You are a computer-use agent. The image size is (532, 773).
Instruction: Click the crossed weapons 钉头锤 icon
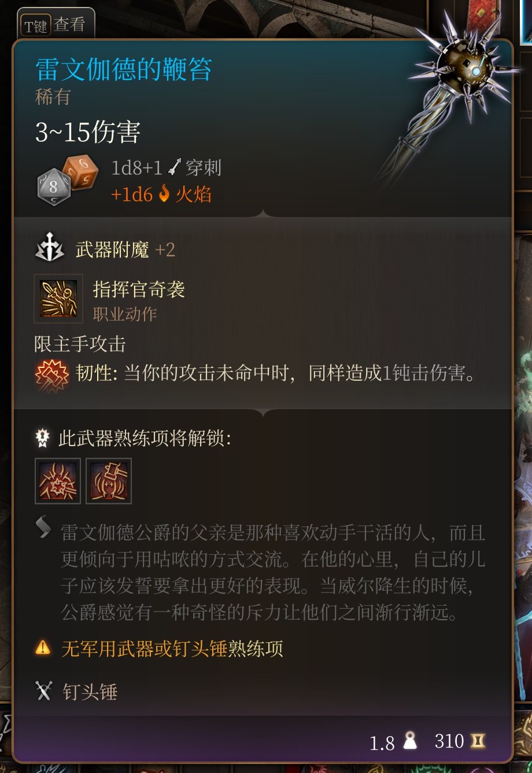44,691
